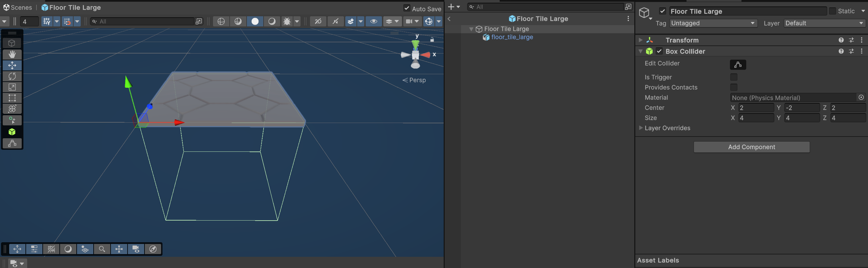Open the grid snapping options dropdown
The image size is (868, 268).
(x=77, y=21)
